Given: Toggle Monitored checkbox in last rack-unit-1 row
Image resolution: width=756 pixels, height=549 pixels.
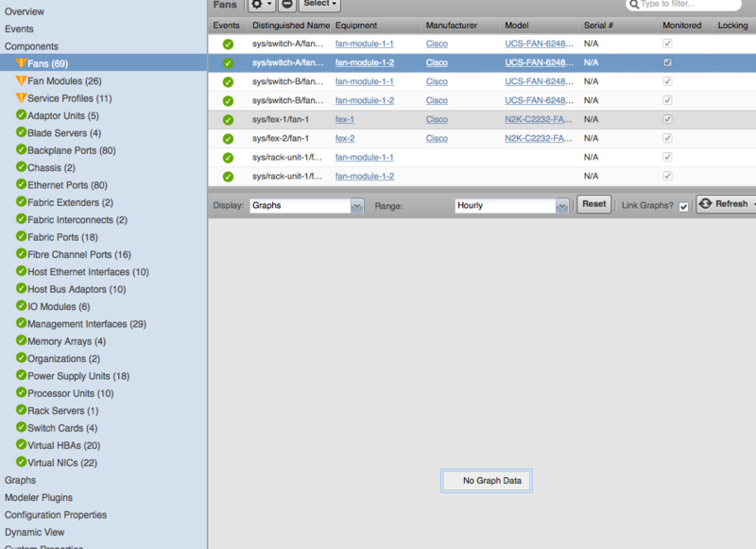Looking at the screenshot, I should coord(667,176).
